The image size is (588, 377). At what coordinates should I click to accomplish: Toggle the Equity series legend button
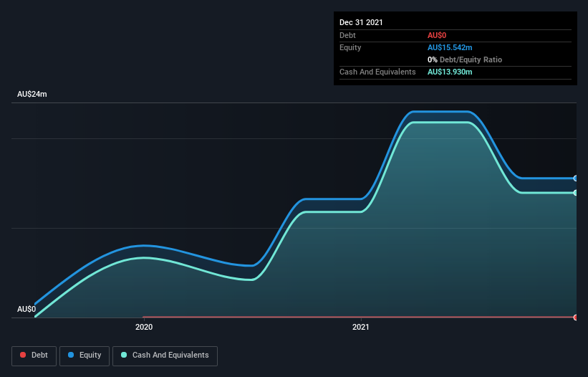coord(85,355)
